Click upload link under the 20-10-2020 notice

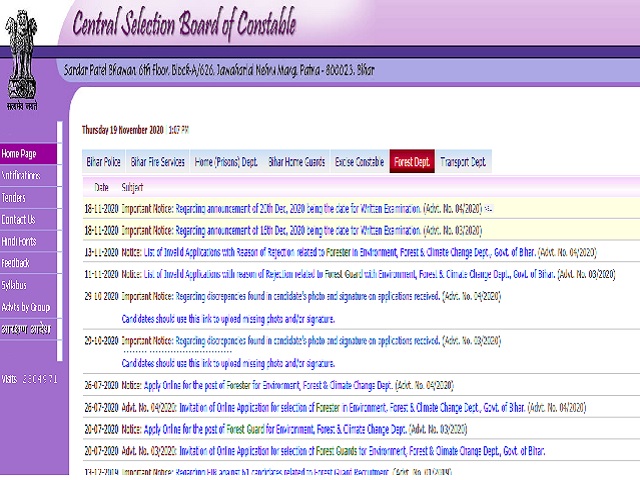point(228,363)
